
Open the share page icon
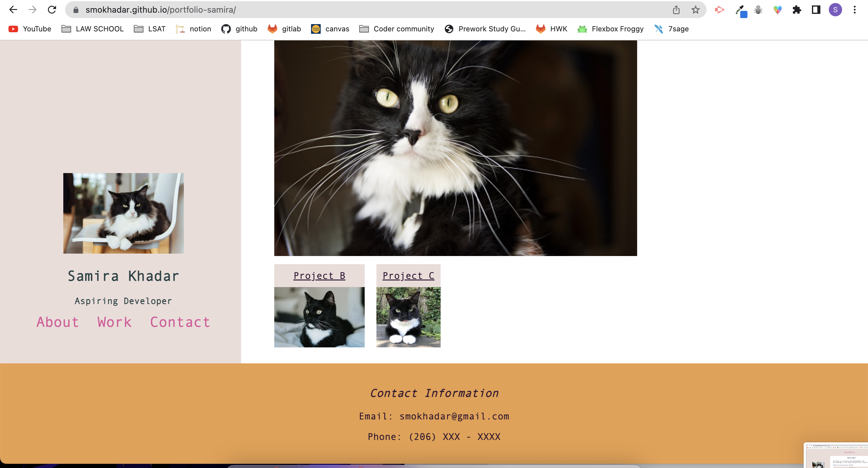(676, 10)
